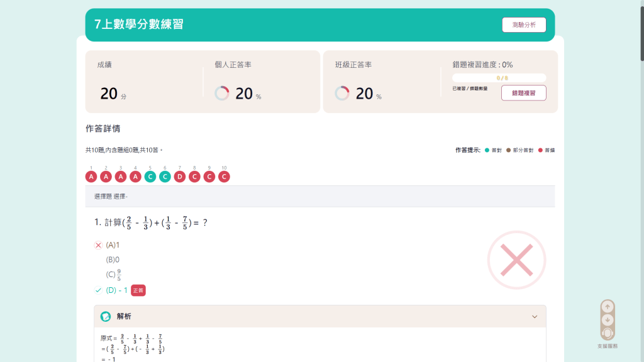The height and width of the screenshot is (362, 644).
Task: Open the 測驗分析 page
Action: coord(524,25)
